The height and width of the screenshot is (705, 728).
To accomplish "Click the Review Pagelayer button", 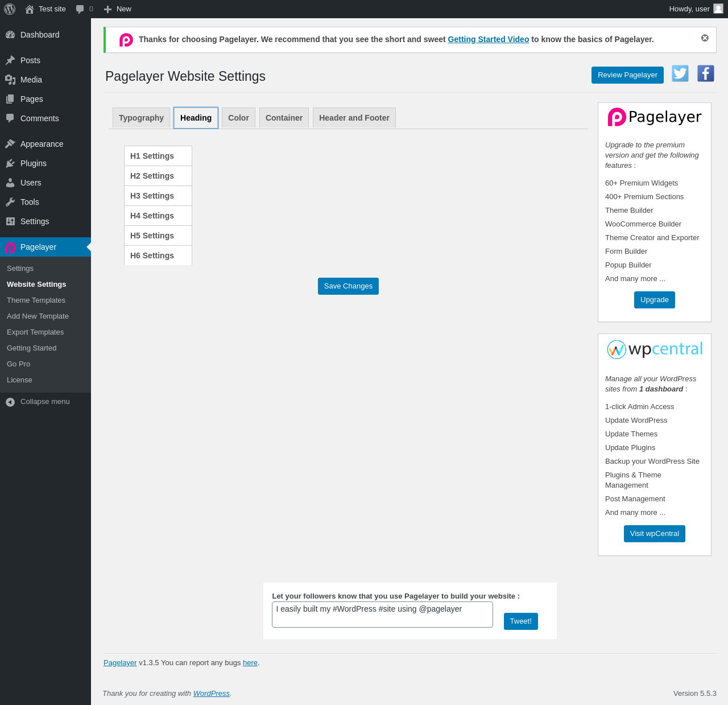I will pyautogui.click(x=627, y=75).
